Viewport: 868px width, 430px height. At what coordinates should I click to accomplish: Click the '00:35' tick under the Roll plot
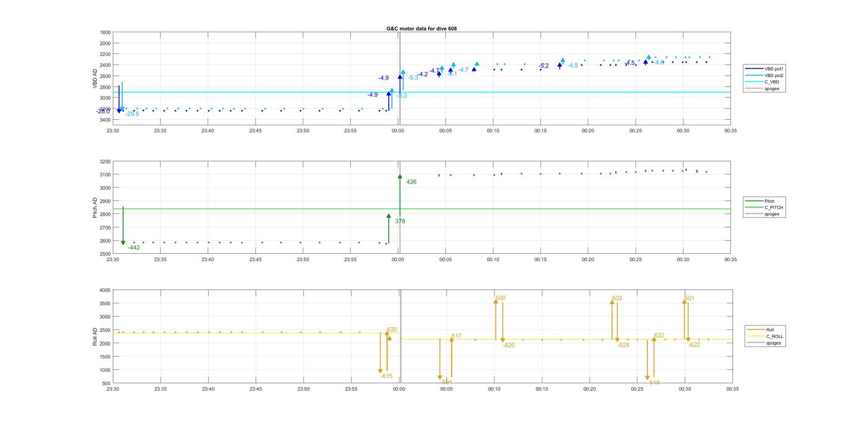[732, 389]
